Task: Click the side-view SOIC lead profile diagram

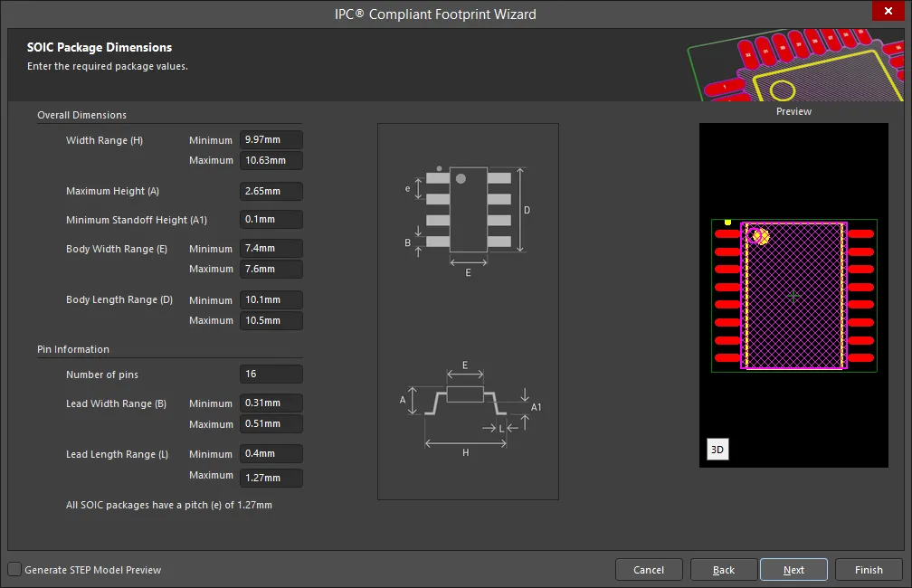Action: pyautogui.click(x=470, y=408)
